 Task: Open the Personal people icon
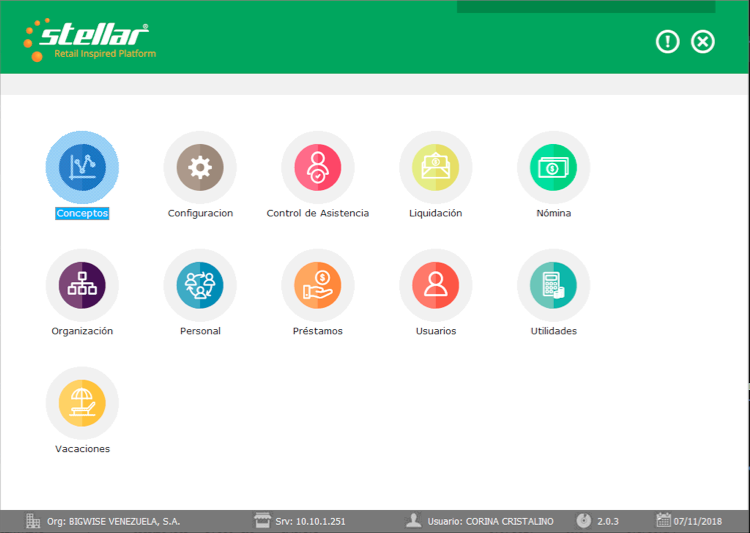(200, 285)
